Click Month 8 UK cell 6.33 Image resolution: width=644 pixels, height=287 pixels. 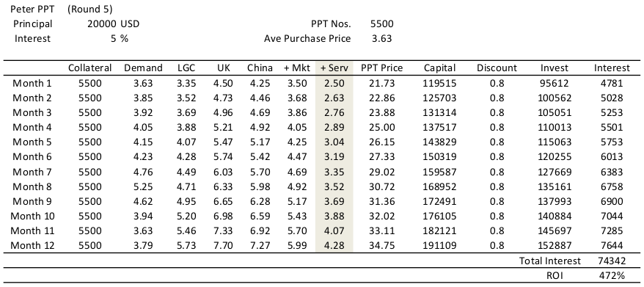coord(223,186)
